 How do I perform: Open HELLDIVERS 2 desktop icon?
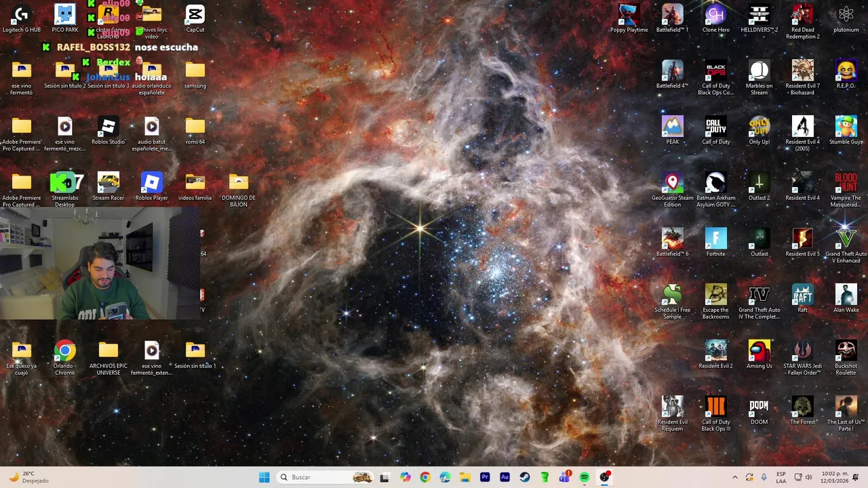point(759,18)
